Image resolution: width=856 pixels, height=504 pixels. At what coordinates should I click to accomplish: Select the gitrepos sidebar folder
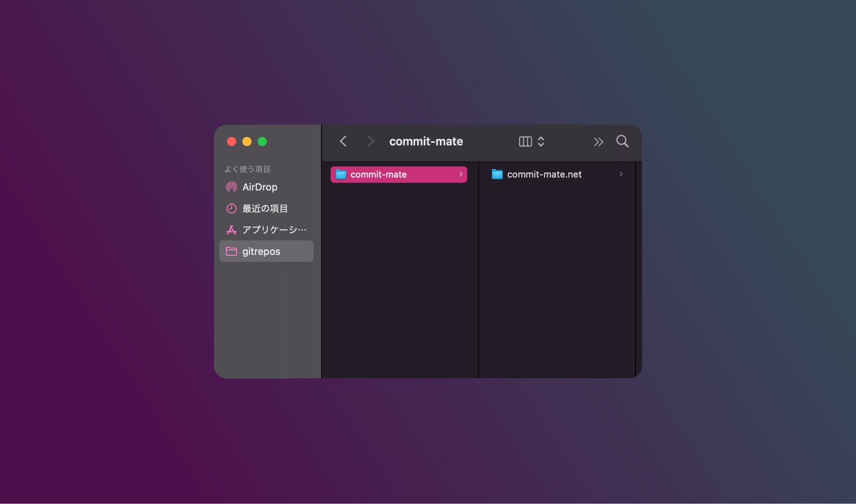(261, 251)
